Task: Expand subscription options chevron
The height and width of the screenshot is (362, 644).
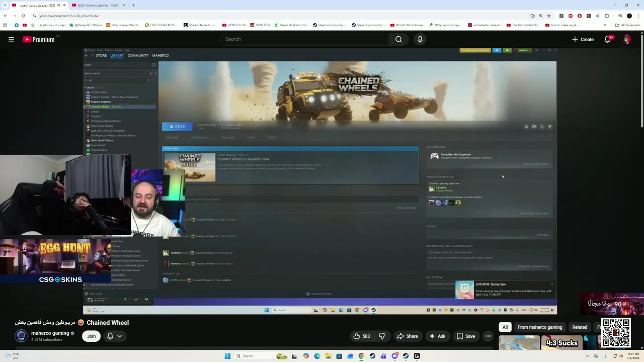Action: coord(120,336)
